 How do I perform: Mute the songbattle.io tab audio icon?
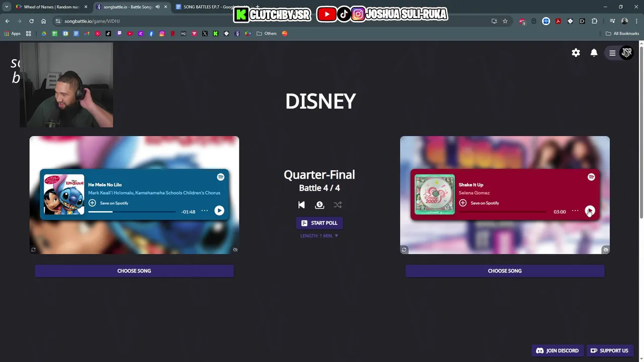(x=157, y=7)
